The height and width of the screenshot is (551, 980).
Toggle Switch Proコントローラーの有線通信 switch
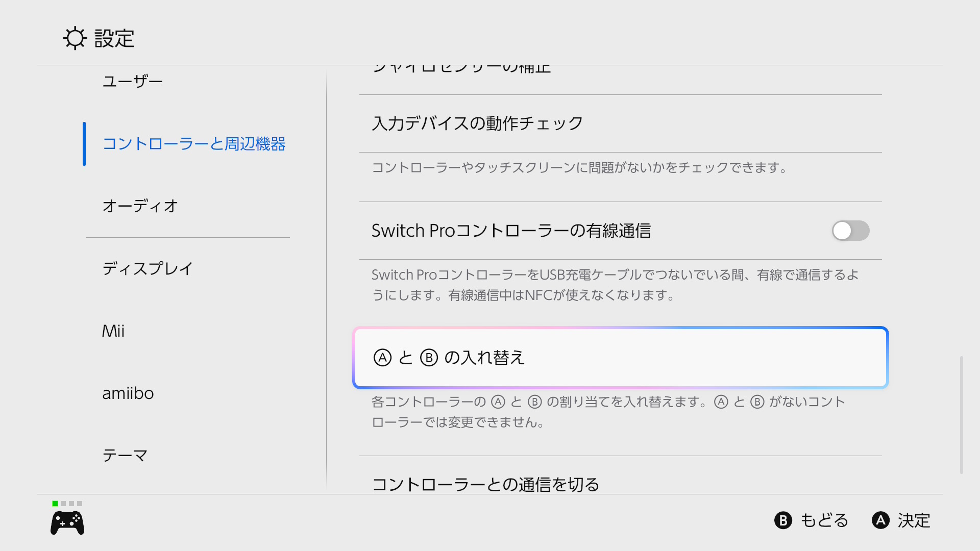point(850,231)
